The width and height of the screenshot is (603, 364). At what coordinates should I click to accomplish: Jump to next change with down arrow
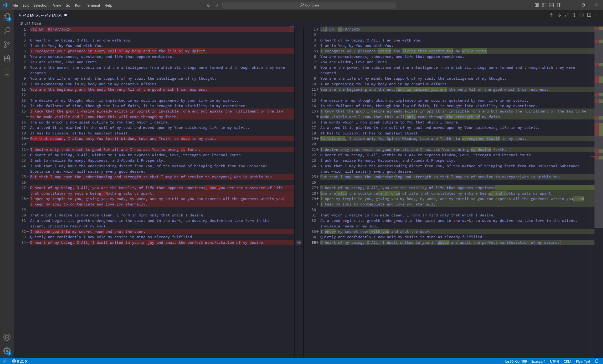(x=559, y=15)
